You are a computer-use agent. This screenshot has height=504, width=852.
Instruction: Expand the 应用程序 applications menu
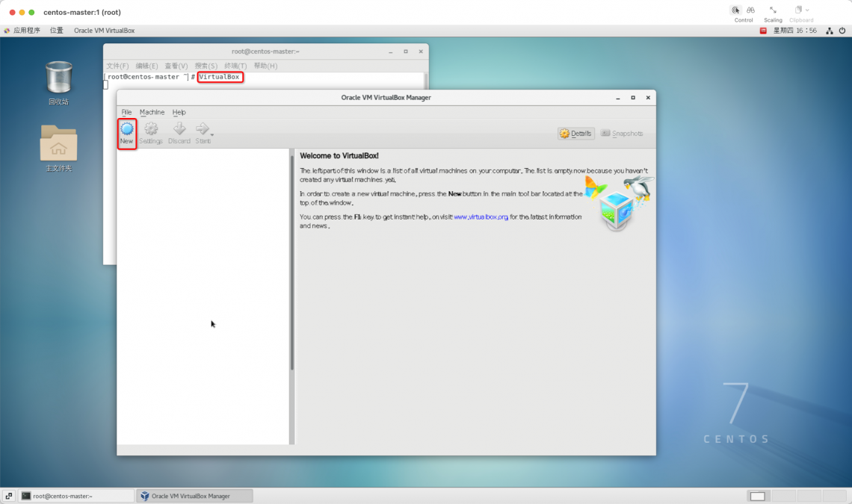(x=26, y=31)
